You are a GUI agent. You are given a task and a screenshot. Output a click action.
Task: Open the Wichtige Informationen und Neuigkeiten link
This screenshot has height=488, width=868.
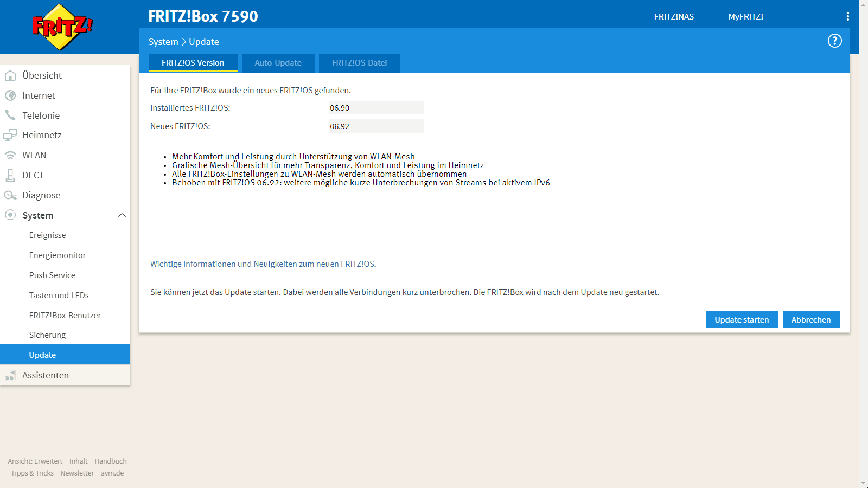[x=263, y=264]
